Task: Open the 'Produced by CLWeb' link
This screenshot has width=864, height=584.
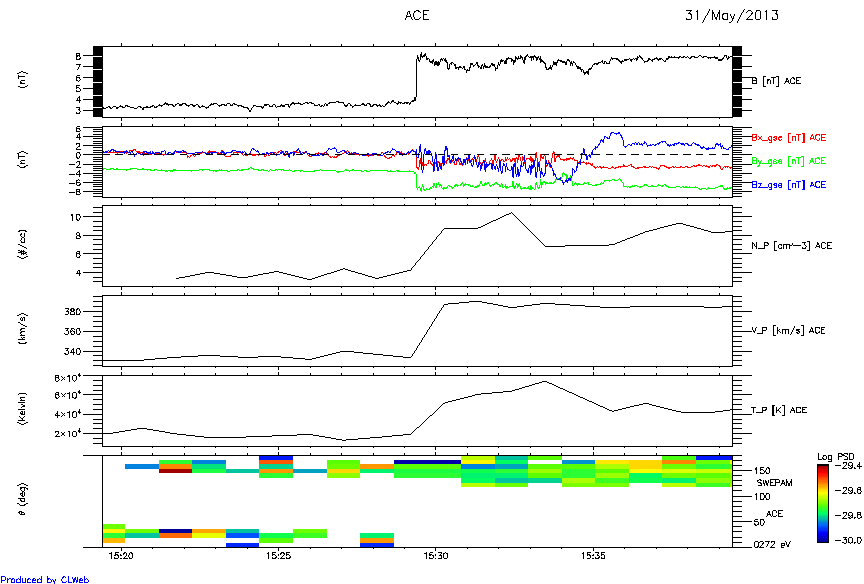Action: [45, 579]
